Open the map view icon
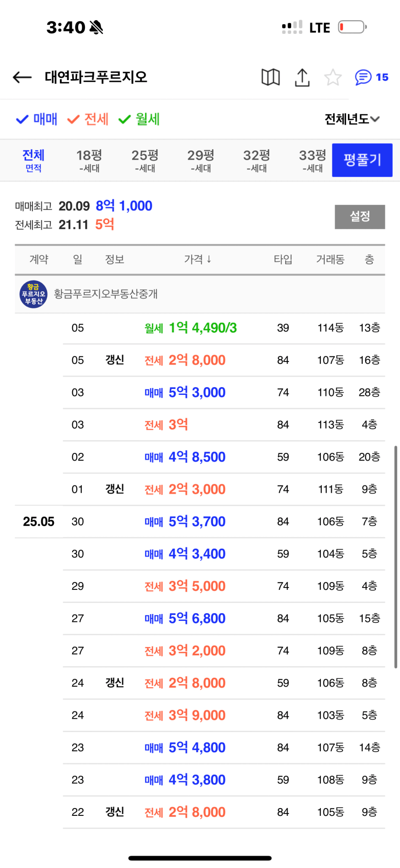This screenshot has width=400, height=868. pos(270,77)
